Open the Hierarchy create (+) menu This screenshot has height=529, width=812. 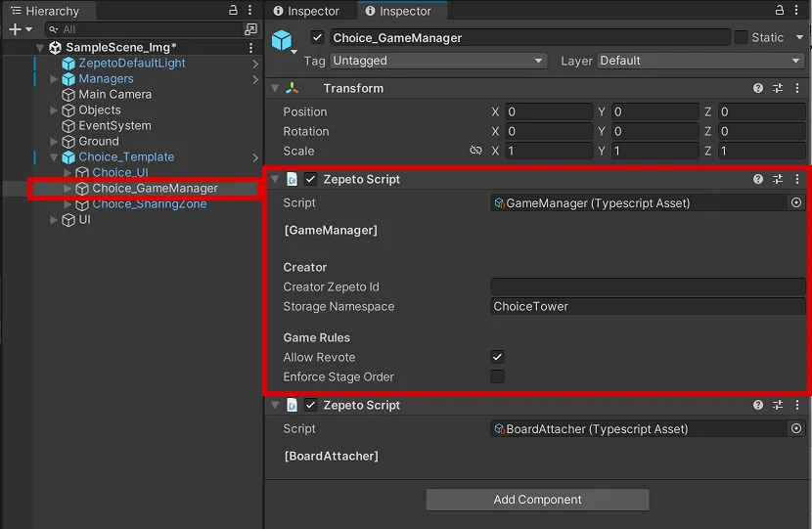point(21,29)
